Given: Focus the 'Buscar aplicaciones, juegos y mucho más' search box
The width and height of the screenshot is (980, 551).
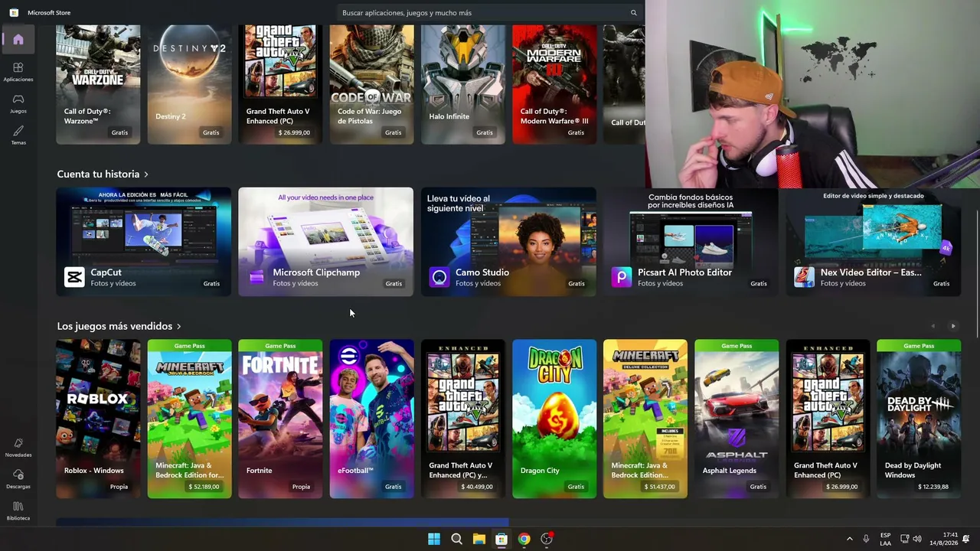Looking at the screenshot, I should (490, 13).
